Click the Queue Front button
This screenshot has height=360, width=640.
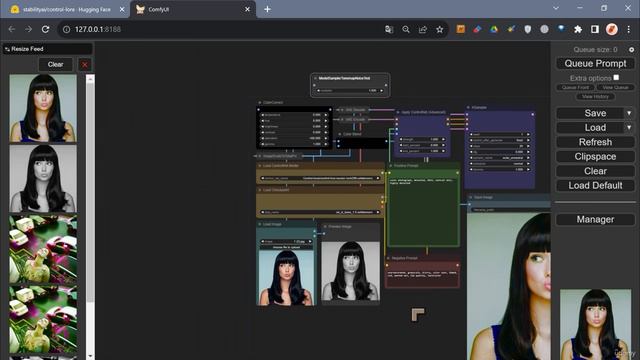[575, 87]
